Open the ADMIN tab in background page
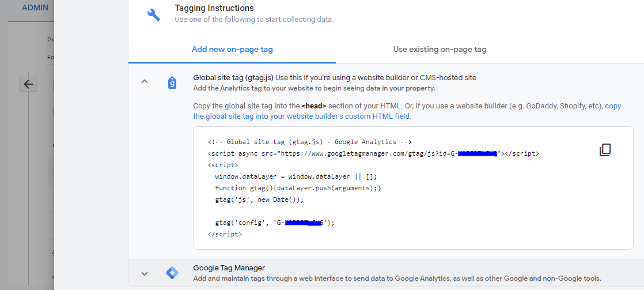The width and height of the screenshot is (644, 290). click(35, 8)
